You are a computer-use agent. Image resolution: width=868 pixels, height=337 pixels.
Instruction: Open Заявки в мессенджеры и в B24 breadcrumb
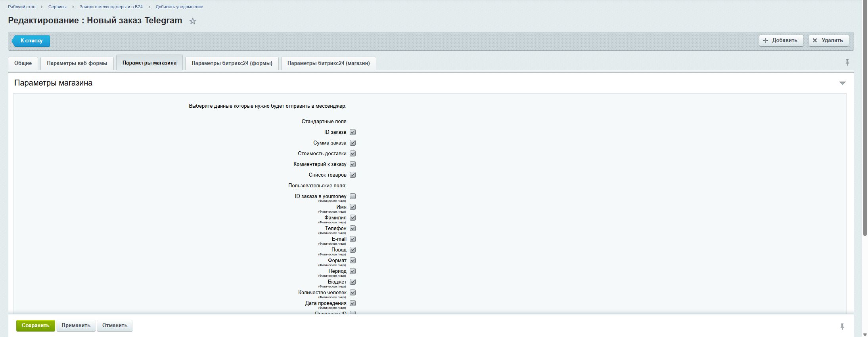coord(111,7)
